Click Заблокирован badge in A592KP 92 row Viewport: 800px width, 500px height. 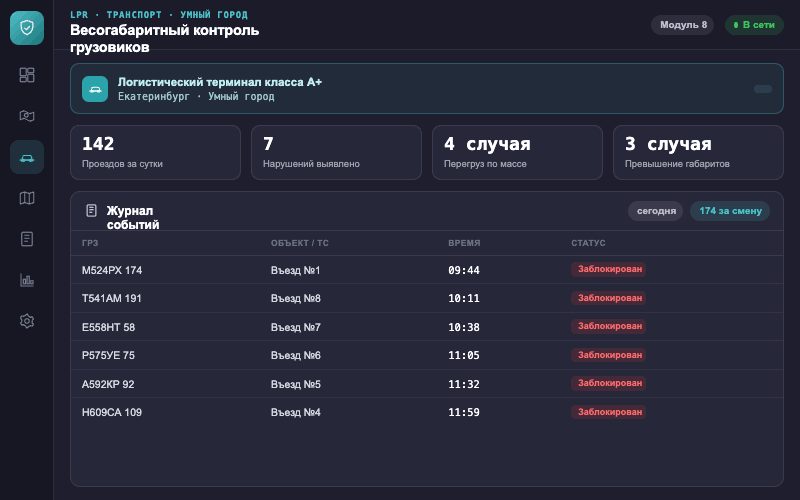point(609,383)
